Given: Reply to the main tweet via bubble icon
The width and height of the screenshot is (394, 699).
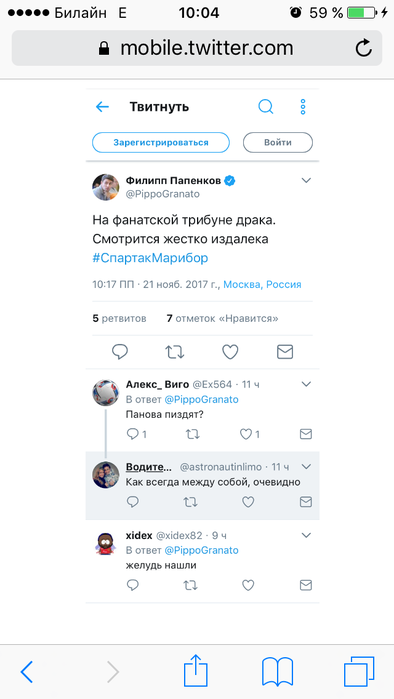Looking at the screenshot, I should pos(119,352).
